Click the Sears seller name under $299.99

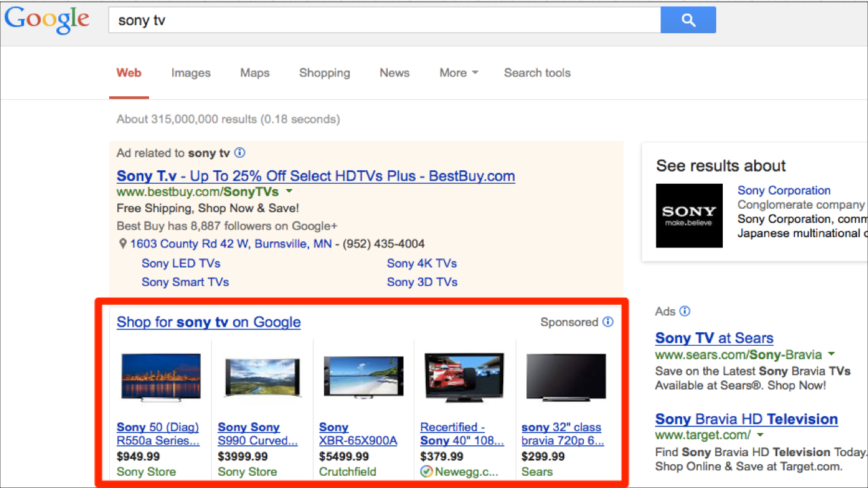coord(537,472)
